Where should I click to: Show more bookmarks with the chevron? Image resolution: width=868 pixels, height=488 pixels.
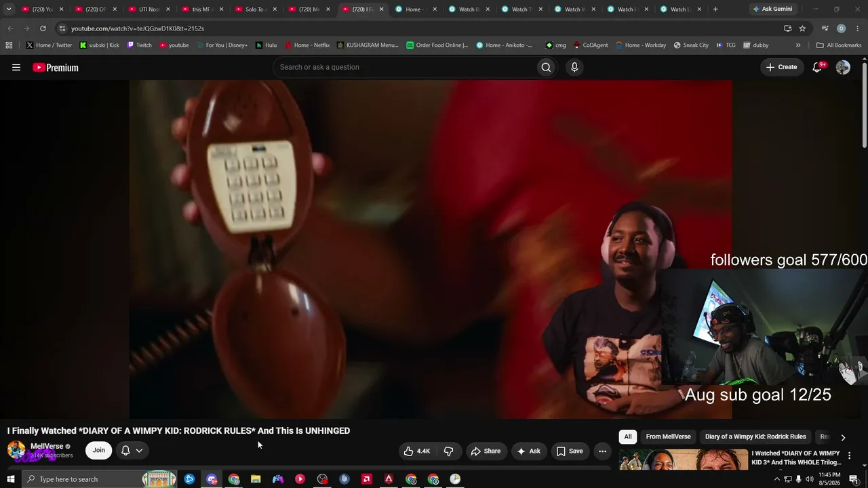coord(798,45)
